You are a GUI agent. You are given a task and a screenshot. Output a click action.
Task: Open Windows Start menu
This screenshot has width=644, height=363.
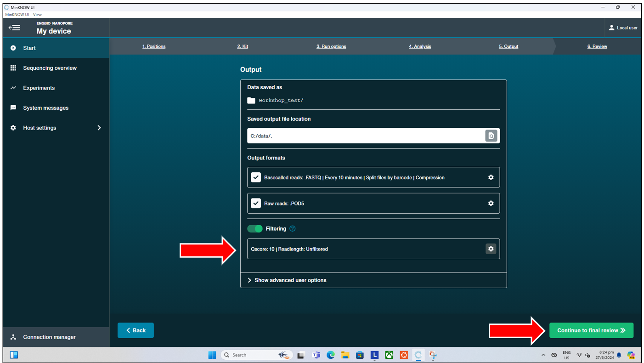(212, 355)
